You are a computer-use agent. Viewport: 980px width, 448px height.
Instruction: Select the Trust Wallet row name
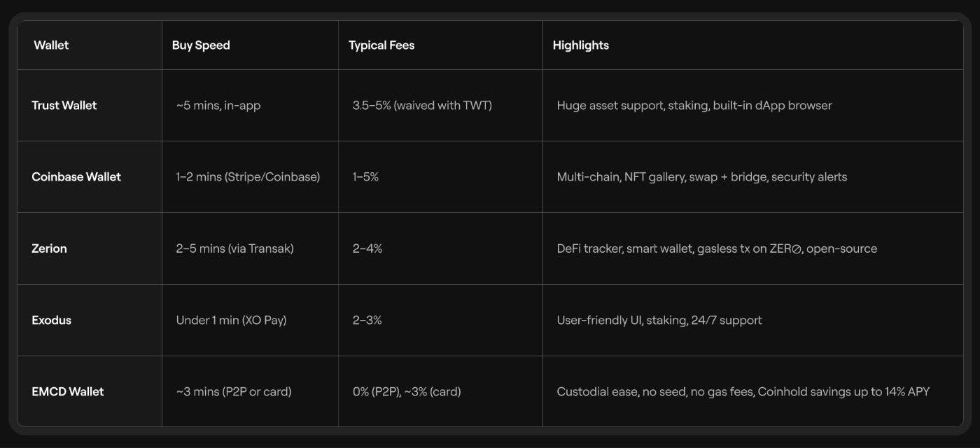click(x=64, y=105)
